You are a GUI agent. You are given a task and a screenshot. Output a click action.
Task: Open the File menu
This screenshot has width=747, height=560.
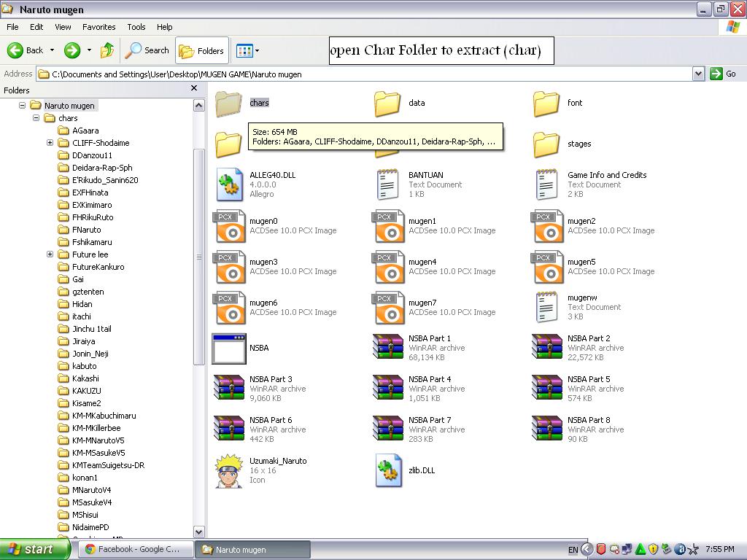[x=12, y=27]
